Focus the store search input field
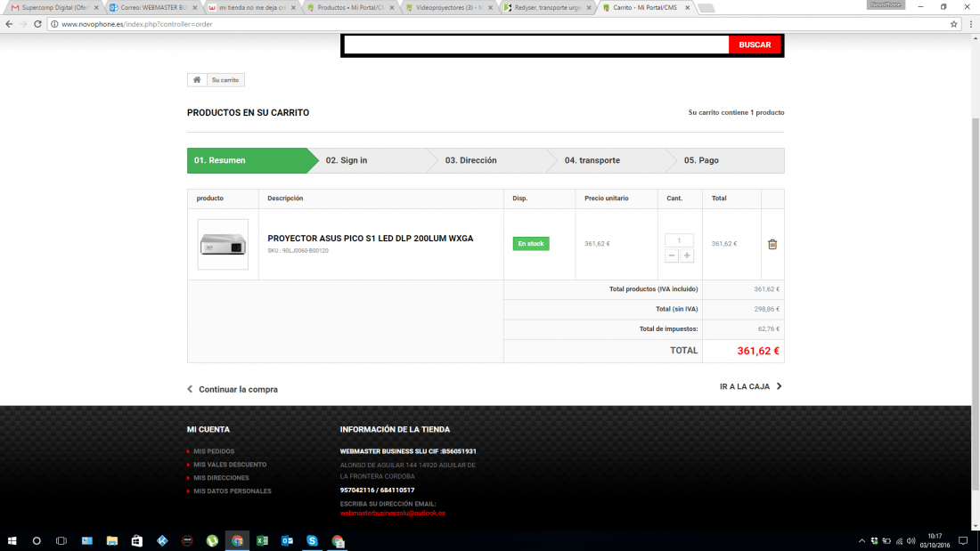 point(536,45)
